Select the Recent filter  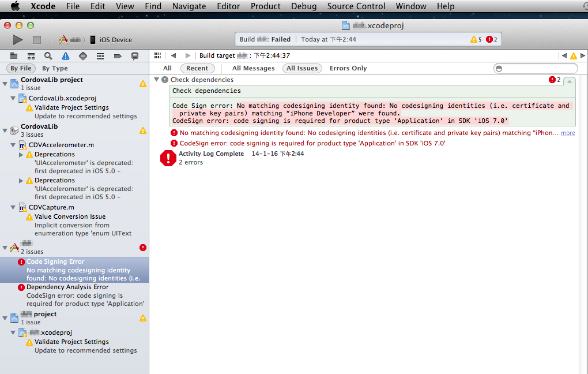(x=197, y=68)
